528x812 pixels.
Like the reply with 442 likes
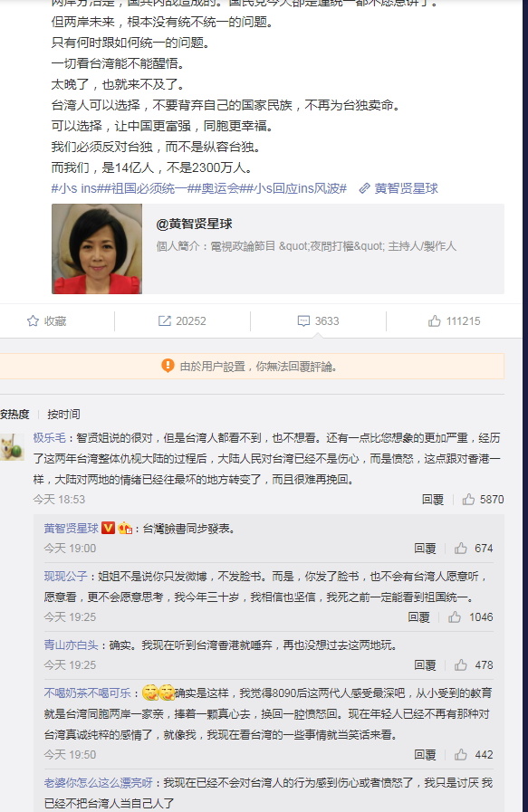pos(461,755)
